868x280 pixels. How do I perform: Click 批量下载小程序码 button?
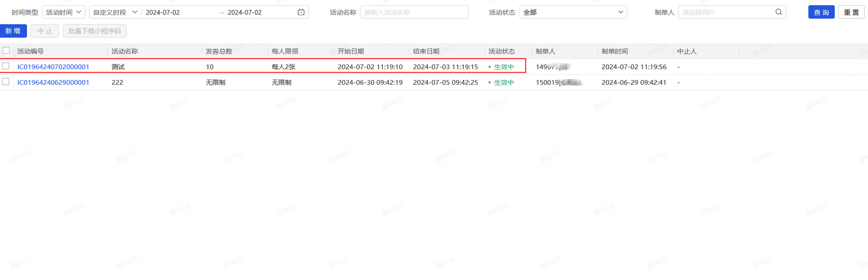coord(95,31)
